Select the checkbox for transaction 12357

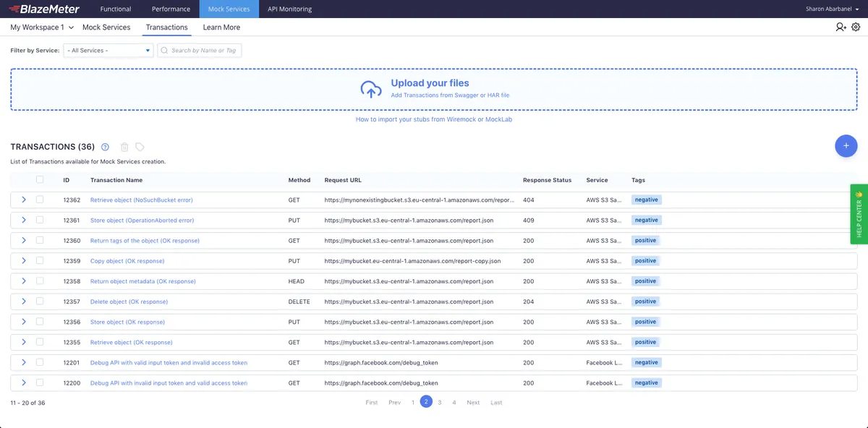point(40,301)
